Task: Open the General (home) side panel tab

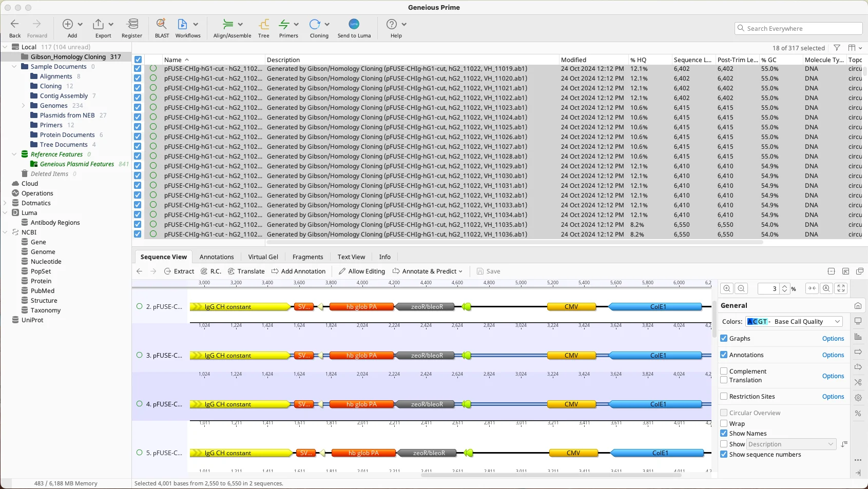Action: (x=858, y=305)
